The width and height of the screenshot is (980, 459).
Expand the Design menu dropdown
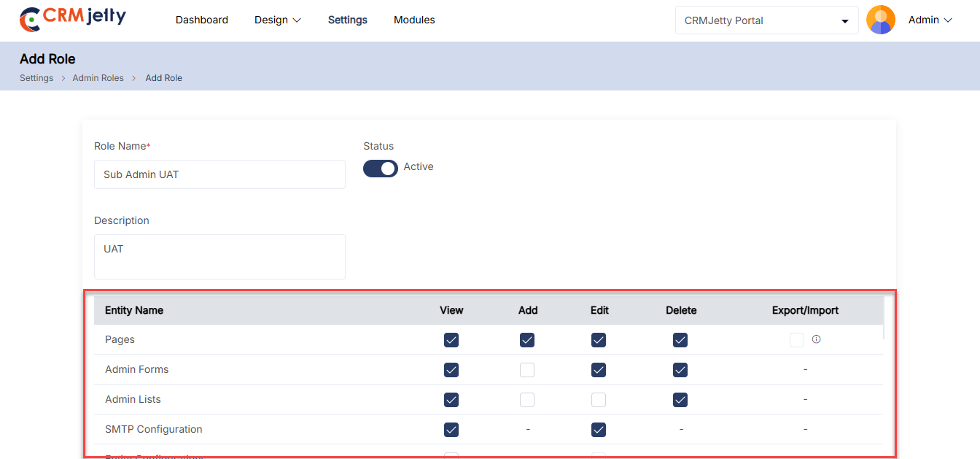pyautogui.click(x=277, y=20)
